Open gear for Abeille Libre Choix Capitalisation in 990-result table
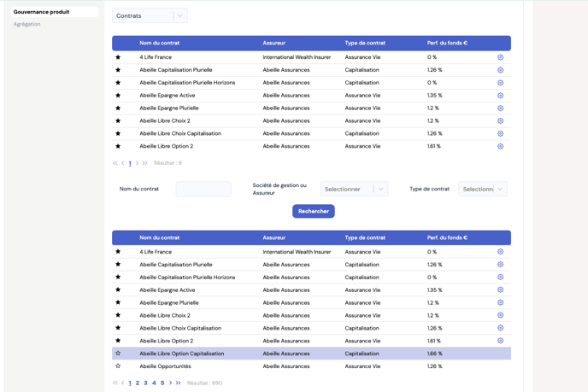 pos(500,328)
